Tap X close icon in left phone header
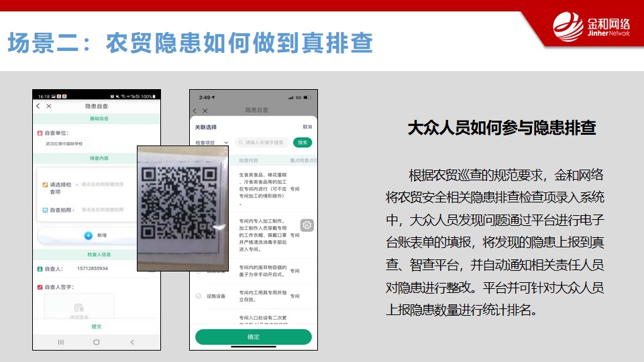644x362 pixels. click(x=49, y=106)
